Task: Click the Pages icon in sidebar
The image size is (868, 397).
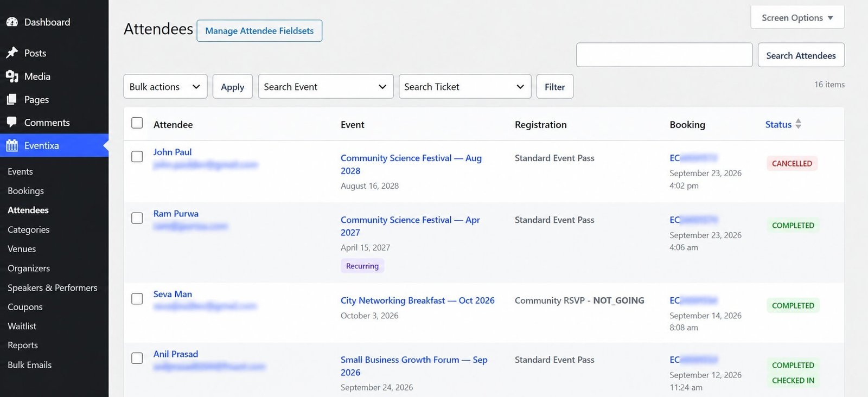Action: [12, 100]
